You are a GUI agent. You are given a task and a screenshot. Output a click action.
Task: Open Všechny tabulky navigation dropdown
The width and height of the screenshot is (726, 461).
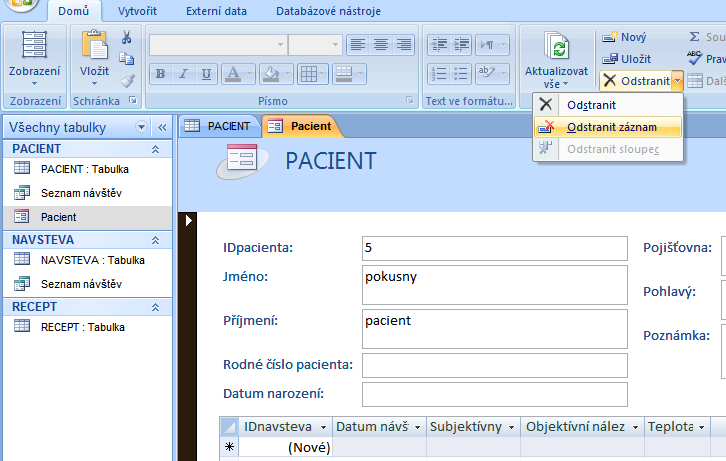click(141, 127)
